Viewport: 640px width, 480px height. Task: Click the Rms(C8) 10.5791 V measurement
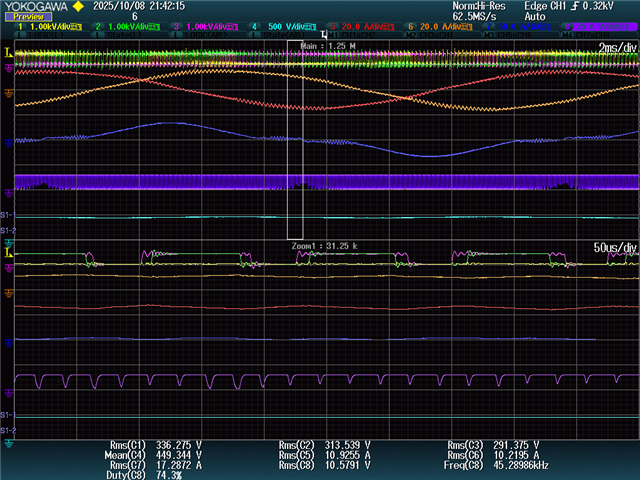(324, 465)
